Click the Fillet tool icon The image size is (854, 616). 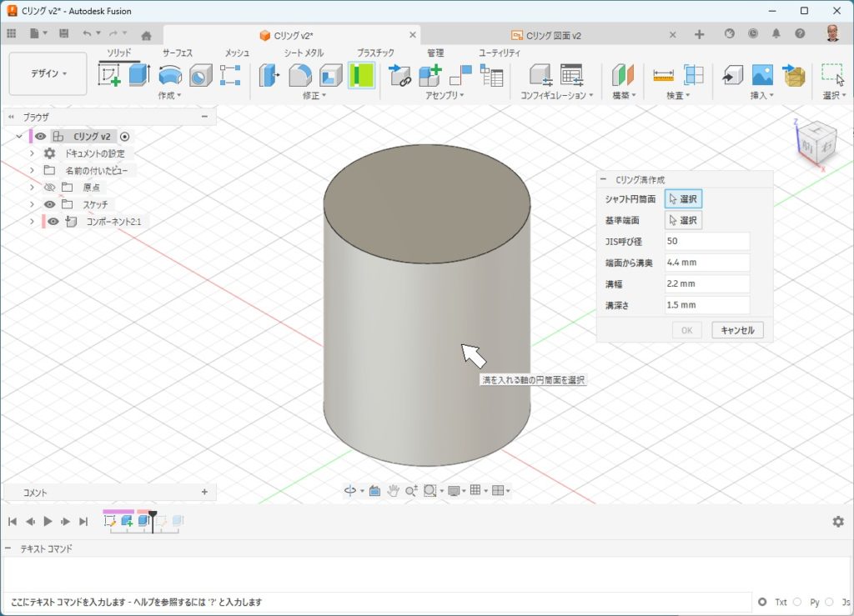click(300, 75)
